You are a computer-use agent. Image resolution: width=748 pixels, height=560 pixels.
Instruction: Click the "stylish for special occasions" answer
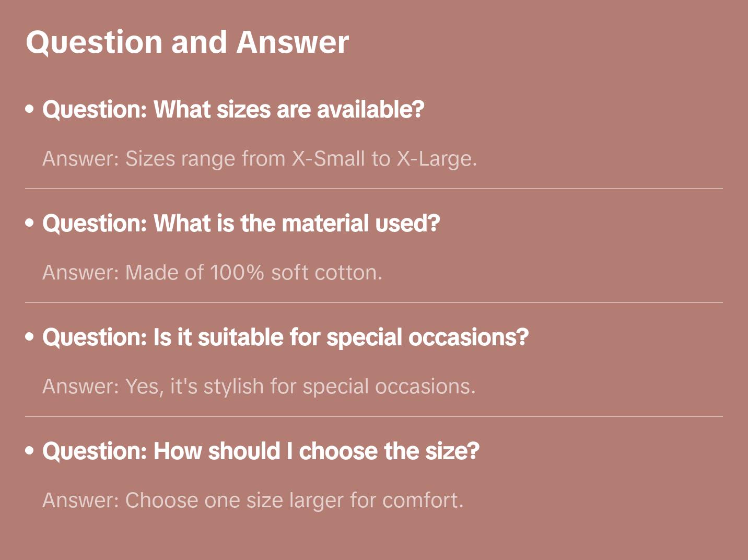[259, 386]
